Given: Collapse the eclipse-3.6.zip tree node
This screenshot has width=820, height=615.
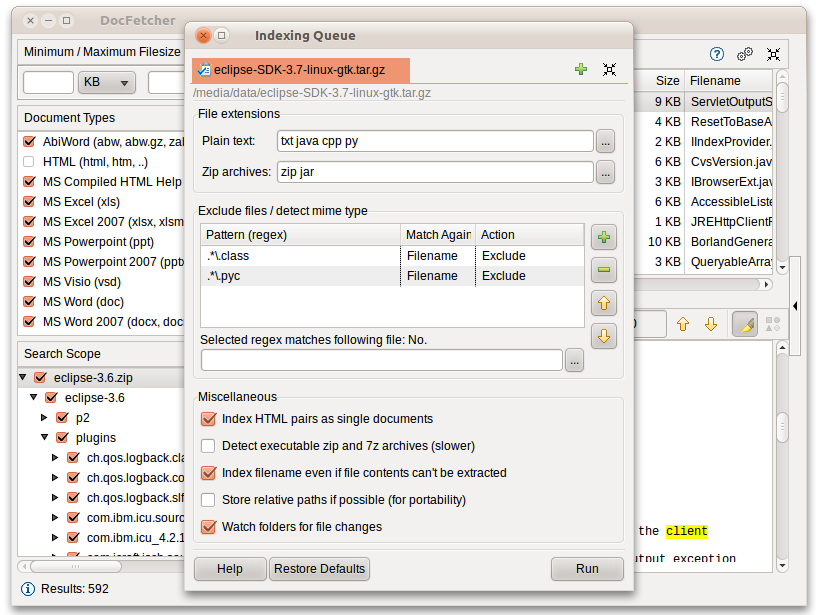Looking at the screenshot, I should click(x=24, y=378).
